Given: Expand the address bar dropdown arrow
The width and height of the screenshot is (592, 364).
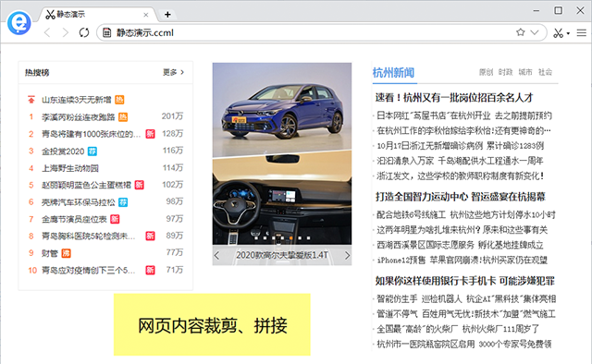Looking at the screenshot, I should coord(535,32).
